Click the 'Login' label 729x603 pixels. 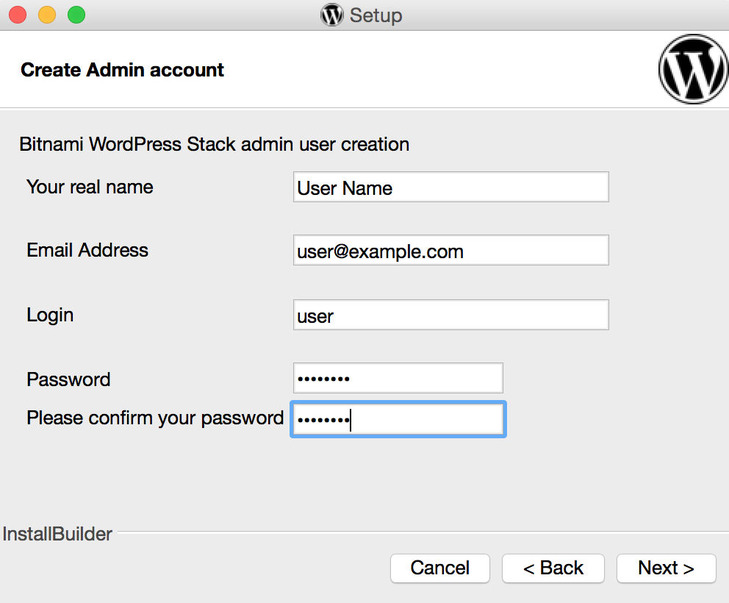50,315
